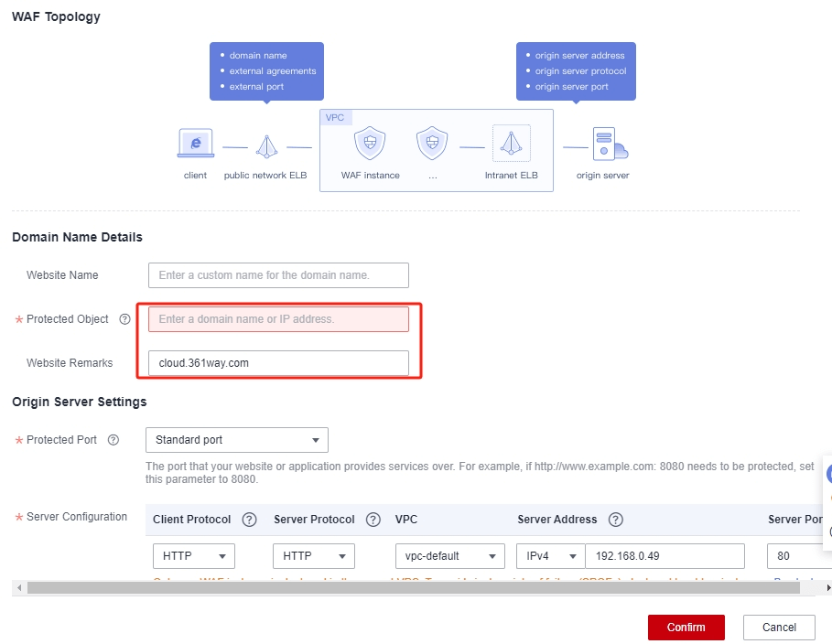Screen dimensions: 832x644
Task: Click help icon next to Protected Port
Action: 113,440
